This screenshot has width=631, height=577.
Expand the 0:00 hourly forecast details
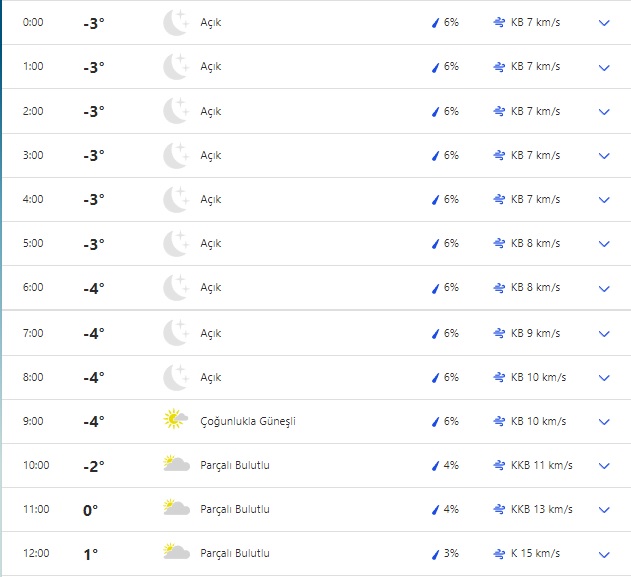pyautogui.click(x=603, y=23)
